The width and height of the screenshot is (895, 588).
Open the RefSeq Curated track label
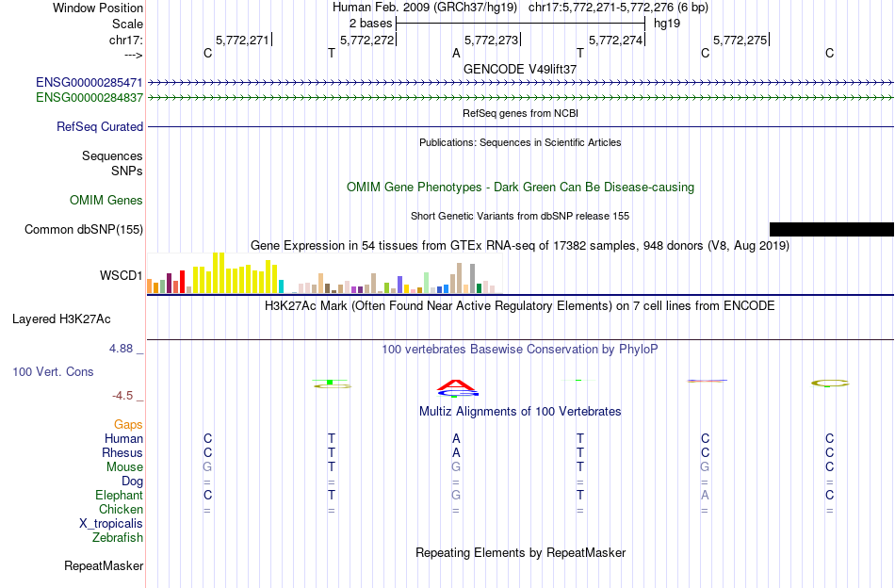100,126
